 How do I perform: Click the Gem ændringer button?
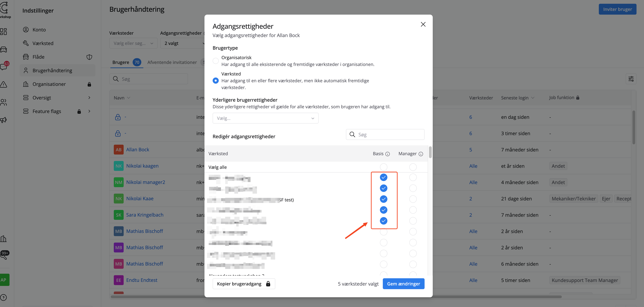[x=403, y=284]
